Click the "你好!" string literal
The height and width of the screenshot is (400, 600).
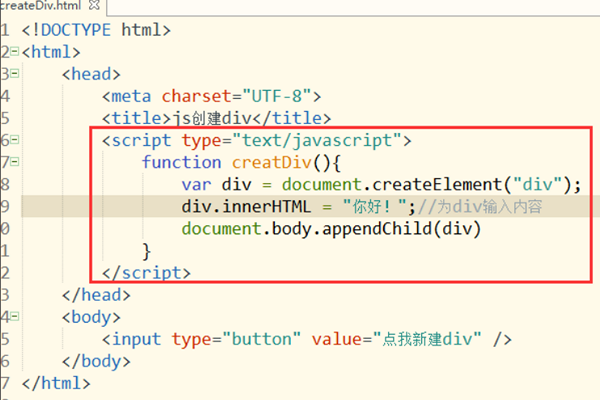[x=375, y=207]
